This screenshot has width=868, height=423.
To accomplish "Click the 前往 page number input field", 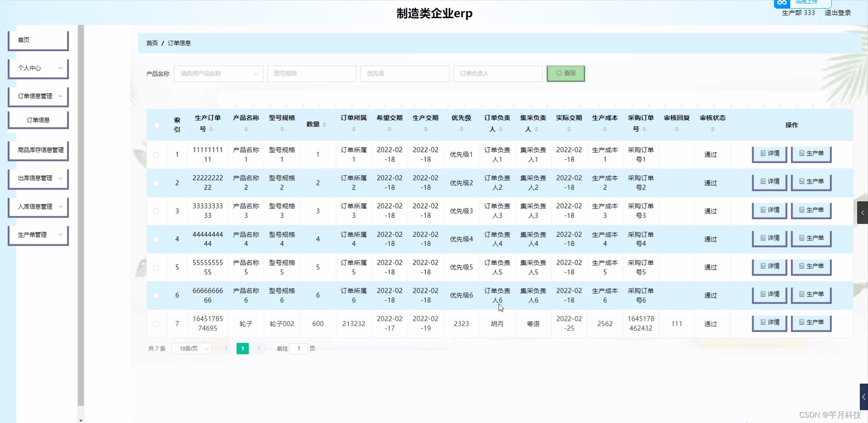I will point(299,348).
